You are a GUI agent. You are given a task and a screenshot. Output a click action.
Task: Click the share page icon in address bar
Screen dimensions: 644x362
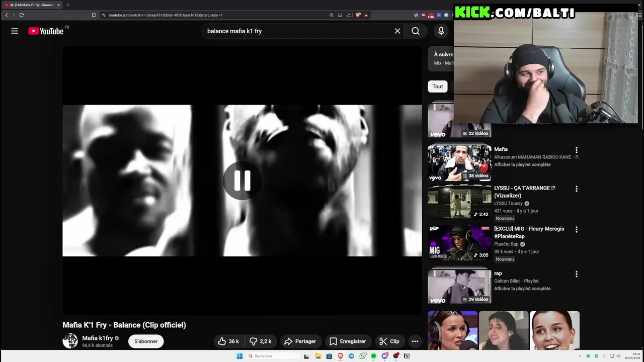tap(348, 15)
